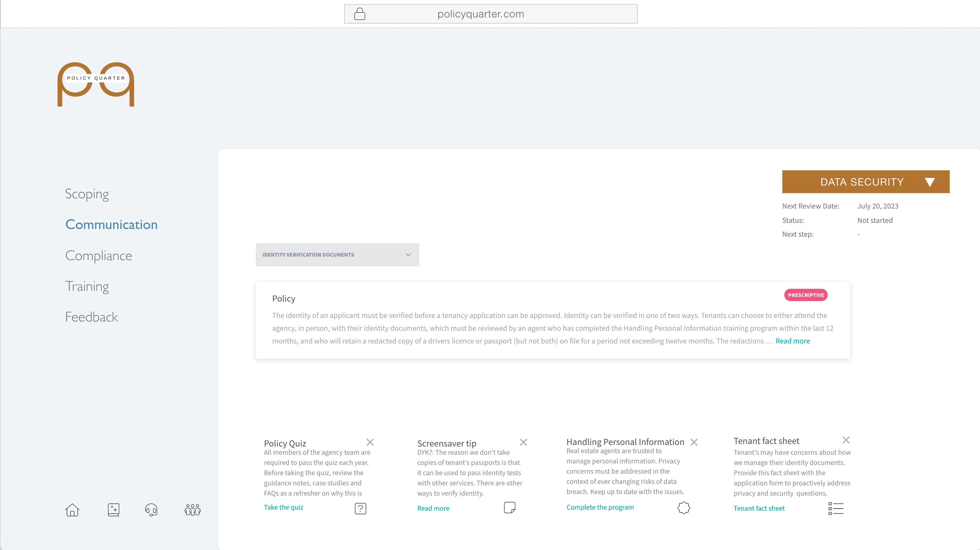
Task: Navigate to the Compliance section
Action: (99, 256)
